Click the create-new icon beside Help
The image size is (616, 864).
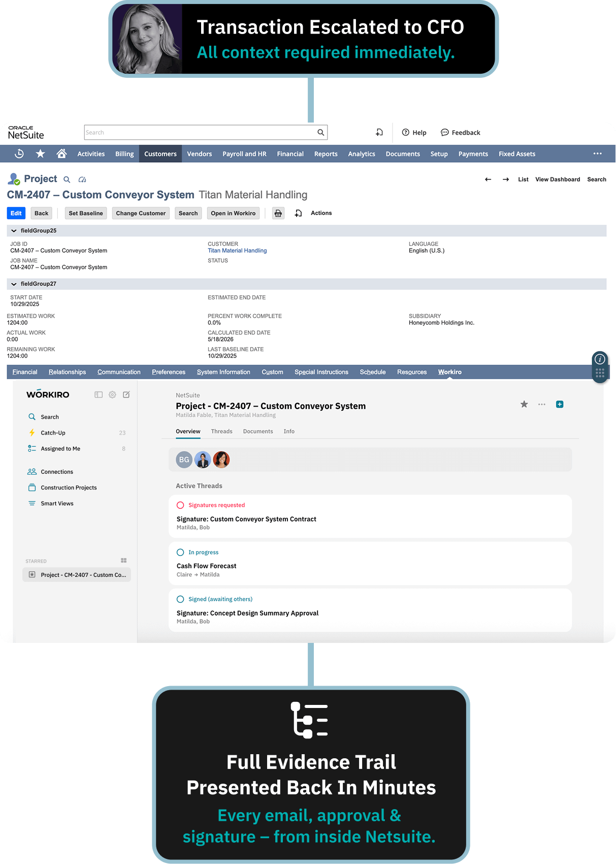pyautogui.click(x=379, y=132)
